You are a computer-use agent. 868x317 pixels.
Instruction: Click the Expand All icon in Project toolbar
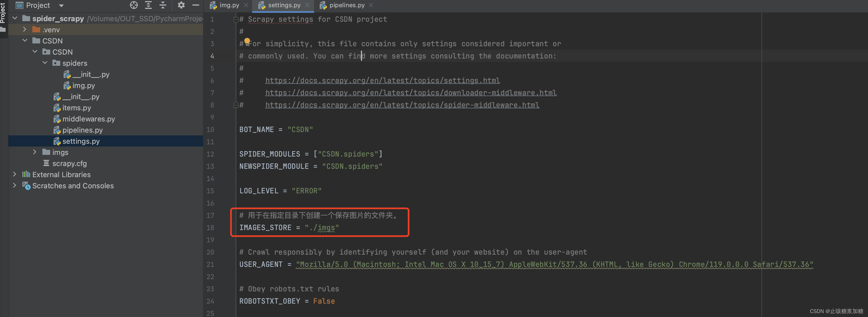148,5
